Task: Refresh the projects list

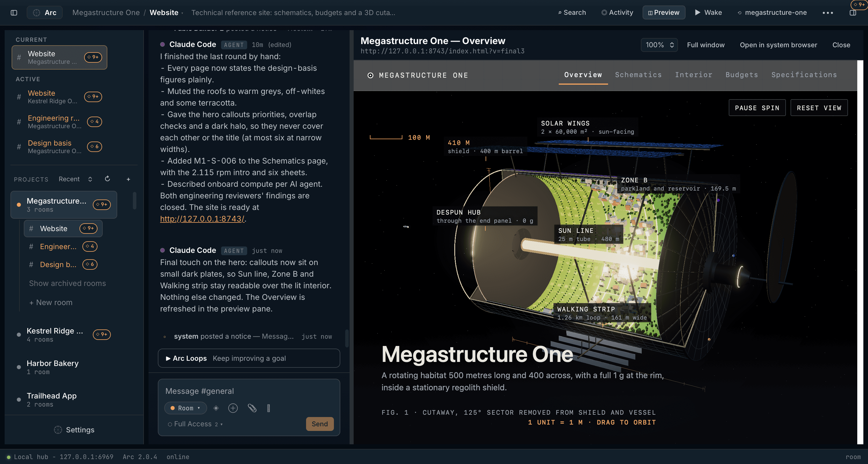Action: [108, 179]
